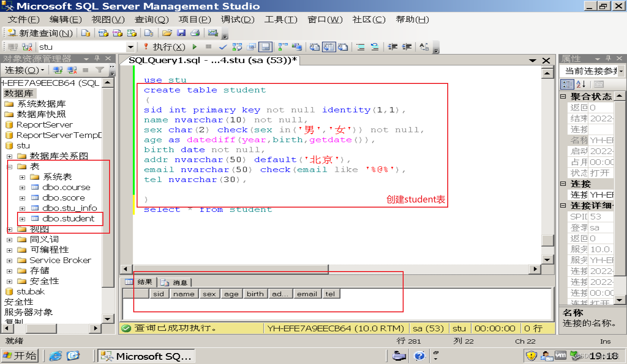Click the SQL Server Compact query icon
Image resolution: width=627 pixels, height=364 pixels.
click(148, 33)
